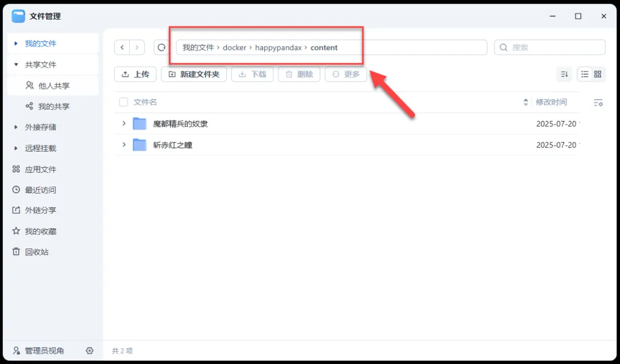620x364 pixels.
Task: Collapse 共享文件 section in sidebar
Action: pyautogui.click(x=16, y=64)
